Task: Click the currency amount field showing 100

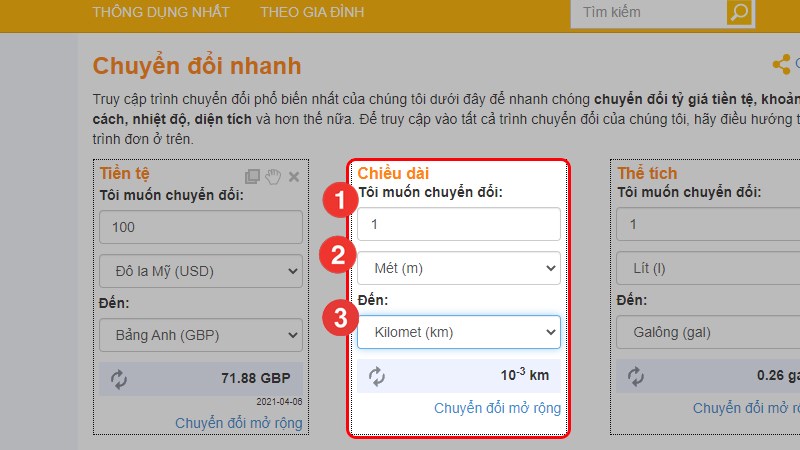Action: point(201,227)
